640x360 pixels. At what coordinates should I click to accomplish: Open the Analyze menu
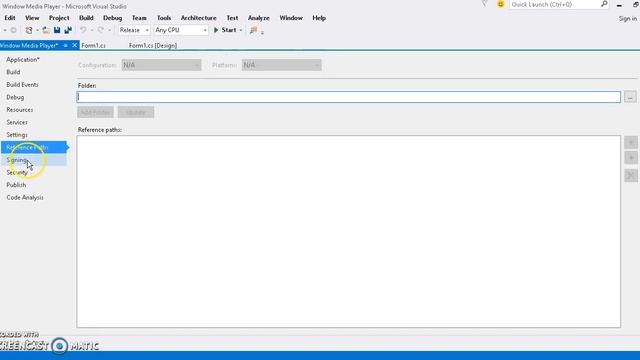(x=258, y=18)
